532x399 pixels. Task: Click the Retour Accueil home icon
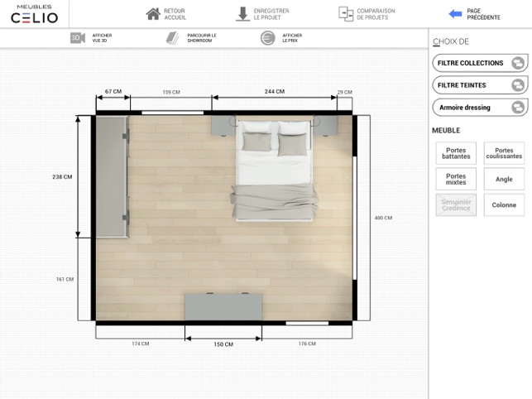tap(153, 14)
